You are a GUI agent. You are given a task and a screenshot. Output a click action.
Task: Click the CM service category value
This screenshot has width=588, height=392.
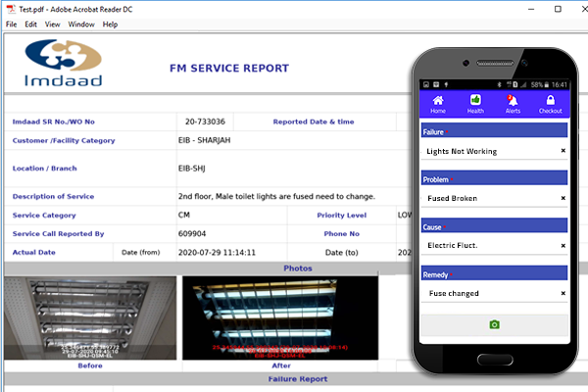184,215
